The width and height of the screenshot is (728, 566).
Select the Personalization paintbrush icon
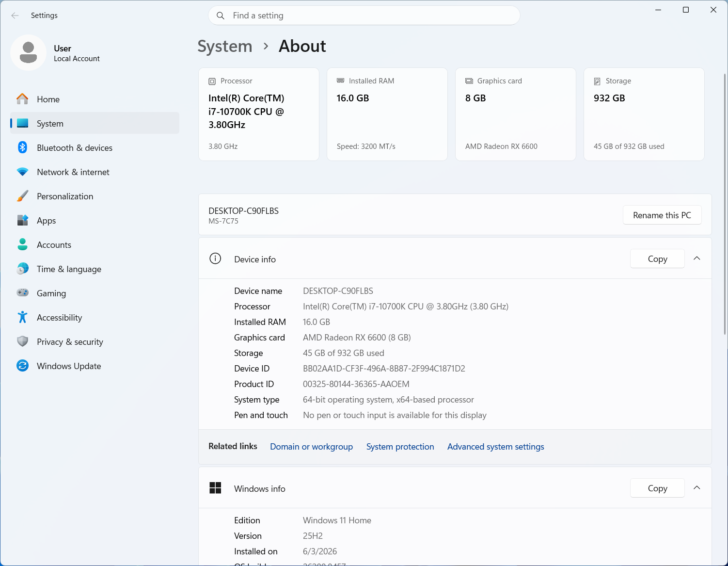tap(22, 196)
